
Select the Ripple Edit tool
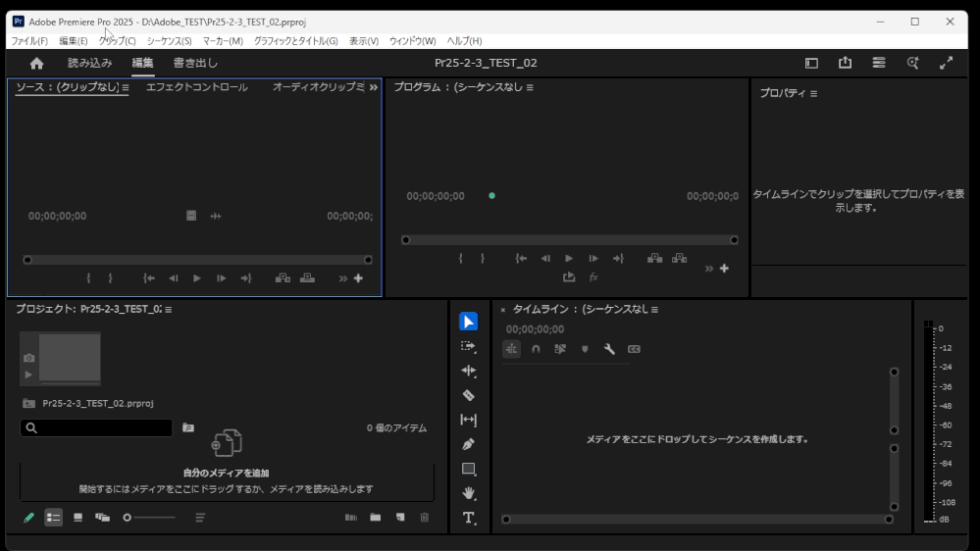point(468,371)
